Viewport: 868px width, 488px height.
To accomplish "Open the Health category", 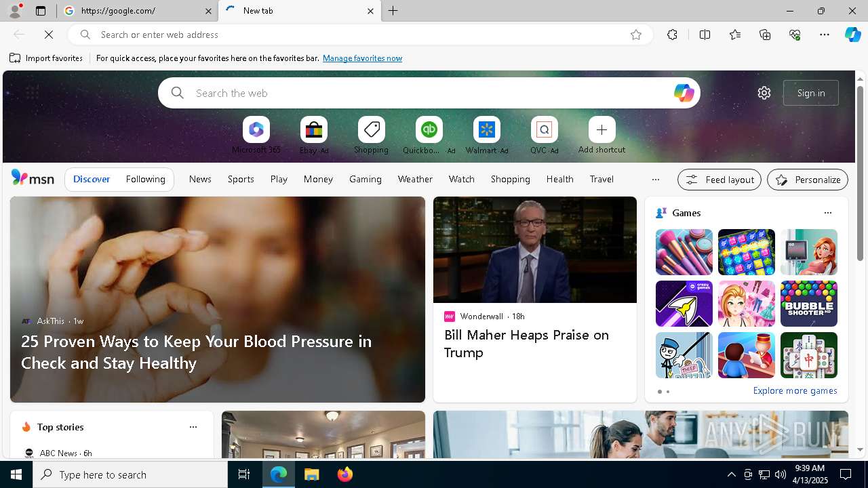I will [x=560, y=179].
